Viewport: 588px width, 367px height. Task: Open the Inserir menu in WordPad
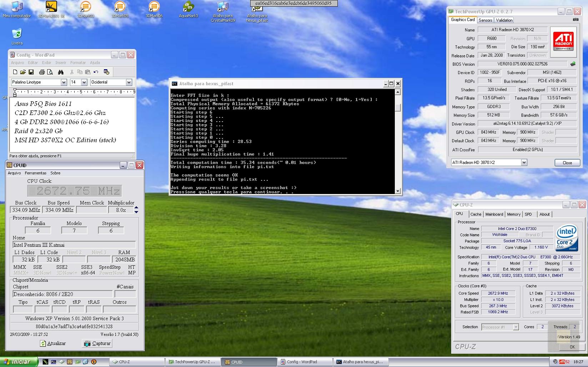[x=61, y=63]
